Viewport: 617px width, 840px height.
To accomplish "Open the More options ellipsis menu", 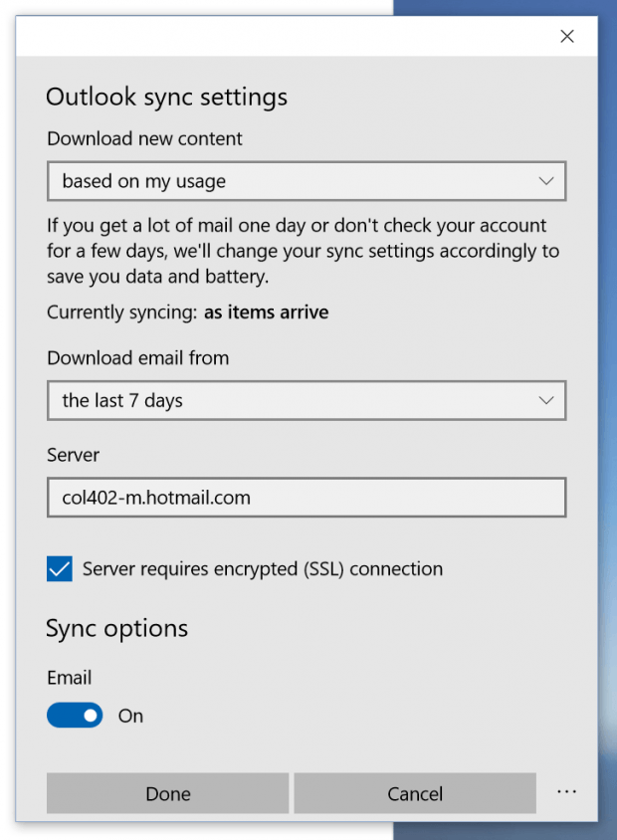I will pyautogui.click(x=567, y=791).
